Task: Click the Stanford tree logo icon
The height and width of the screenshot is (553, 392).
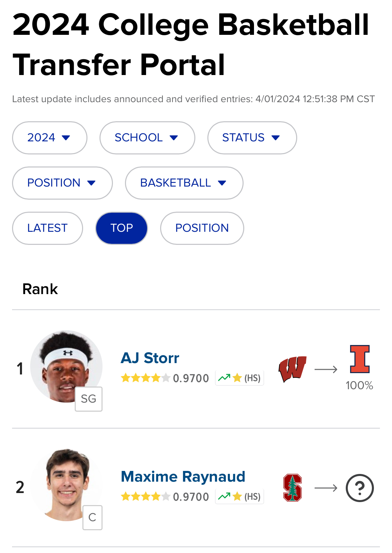Action: tap(292, 488)
